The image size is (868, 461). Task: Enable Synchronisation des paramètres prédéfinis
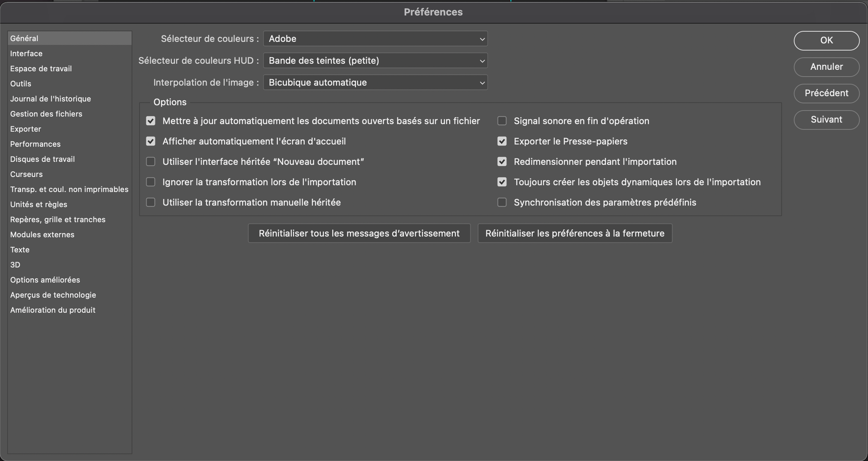coord(502,202)
